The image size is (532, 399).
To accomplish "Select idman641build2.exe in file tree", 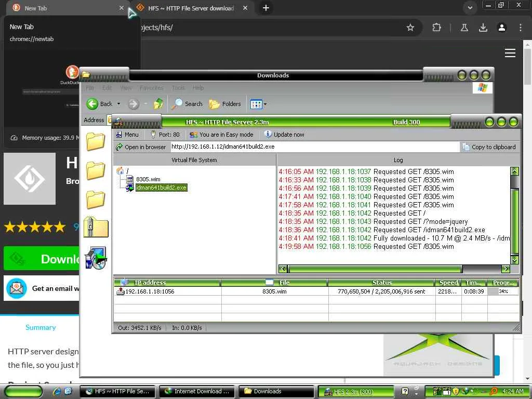I will click(x=161, y=188).
